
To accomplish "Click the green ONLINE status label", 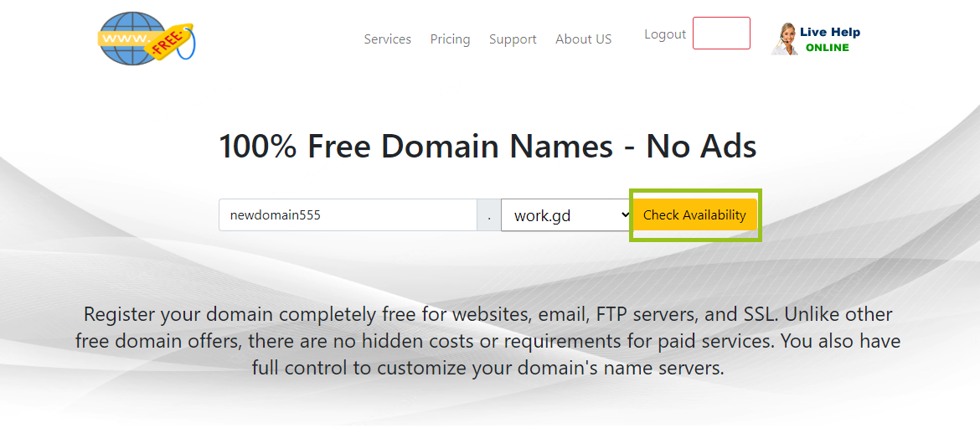I will pos(827,48).
